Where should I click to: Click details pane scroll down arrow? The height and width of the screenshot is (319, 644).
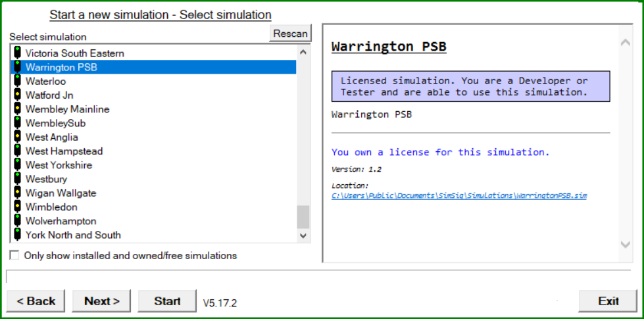pyautogui.click(x=625, y=245)
